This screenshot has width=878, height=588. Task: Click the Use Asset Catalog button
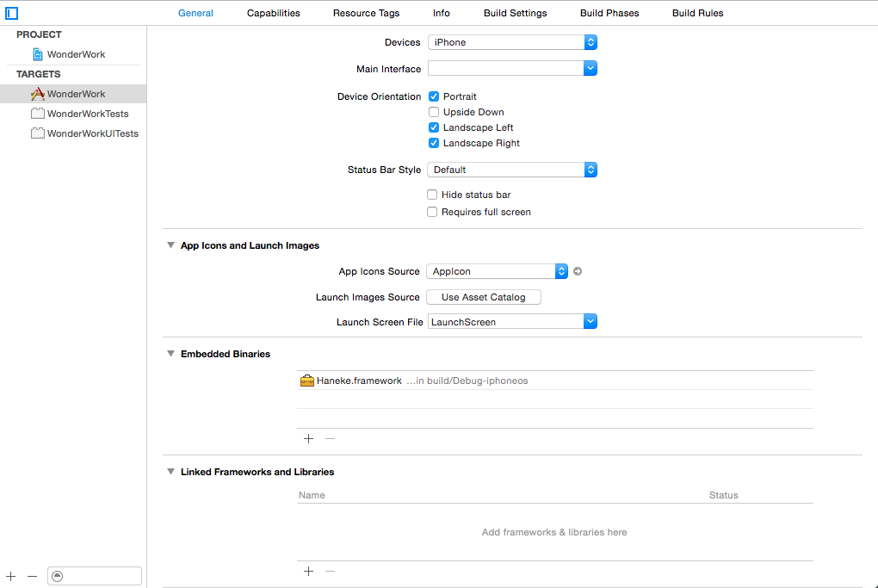[483, 297]
